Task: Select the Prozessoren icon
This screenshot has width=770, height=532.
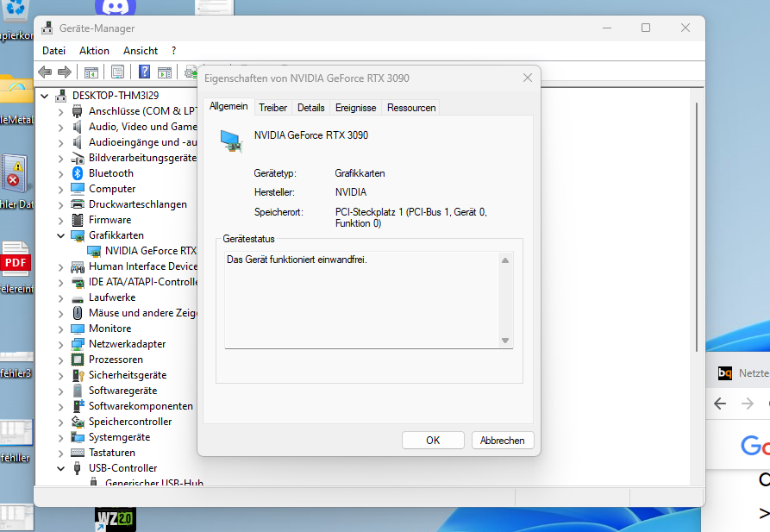Action: 77,360
